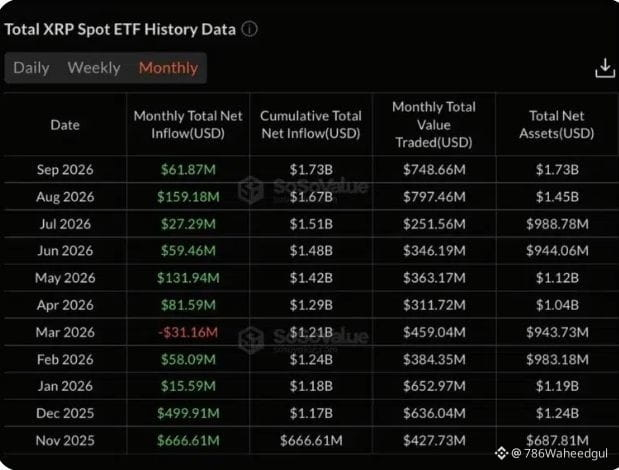Click the Binance logo near 786Waheedgul
The height and width of the screenshot is (470, 619).
click(501, 453)
